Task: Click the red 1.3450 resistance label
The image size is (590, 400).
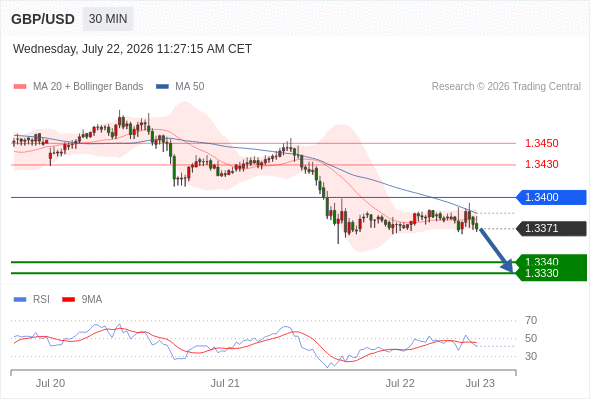Action: (541, 143)
